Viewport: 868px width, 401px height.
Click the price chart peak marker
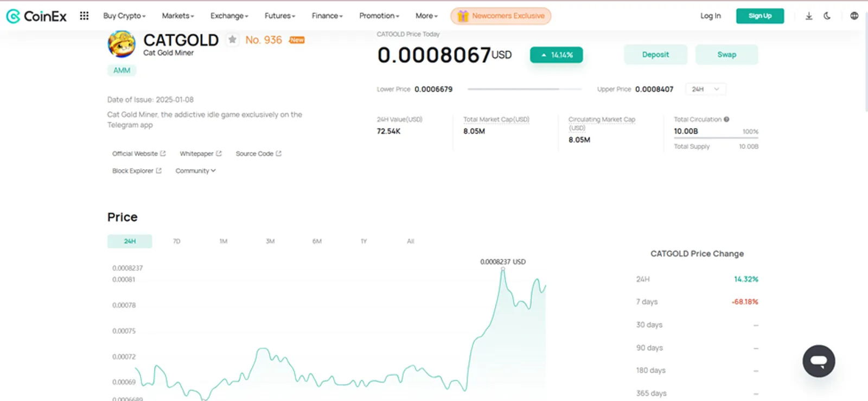[503, 269]
